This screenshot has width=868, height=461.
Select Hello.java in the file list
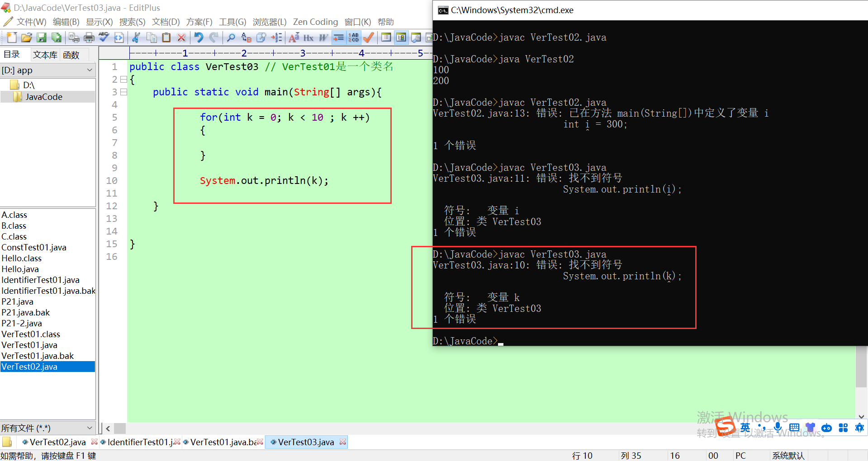20,269
